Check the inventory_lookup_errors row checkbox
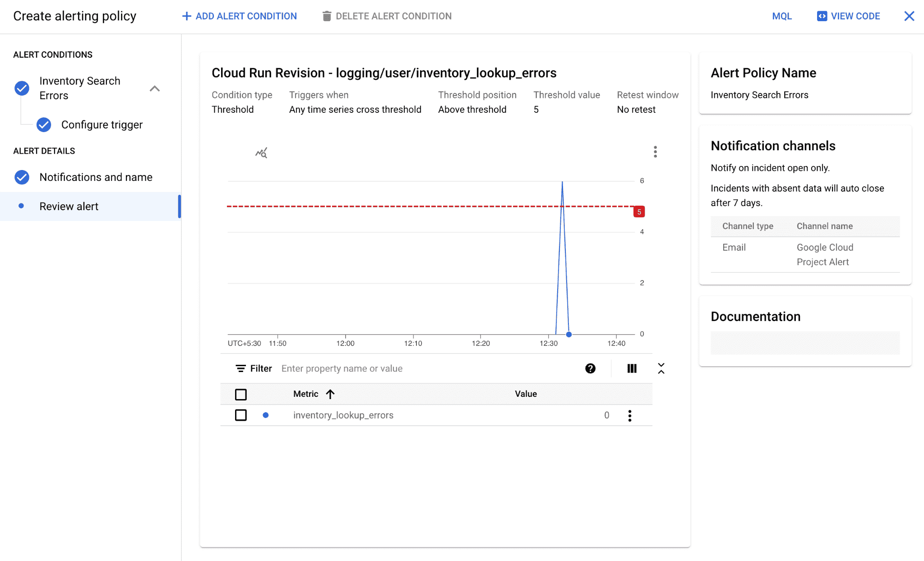The width and height of the screenshot is (924, 561). pos(241,415)
